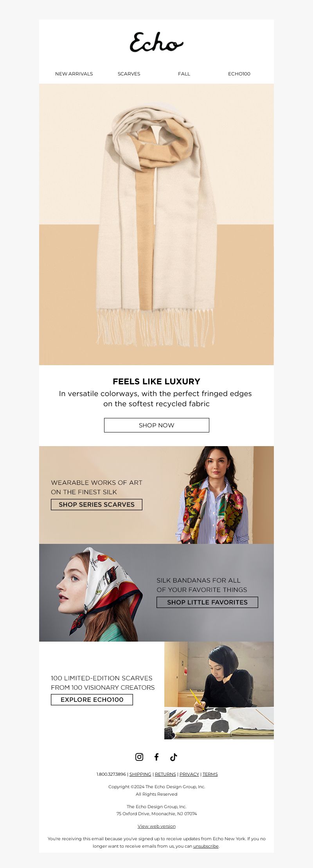Open the TikTok icon link

[x=174, y=757]
